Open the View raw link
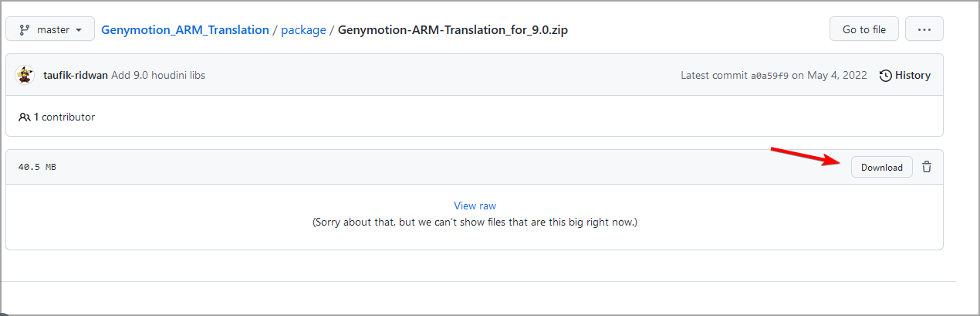 tap(475, 206)
